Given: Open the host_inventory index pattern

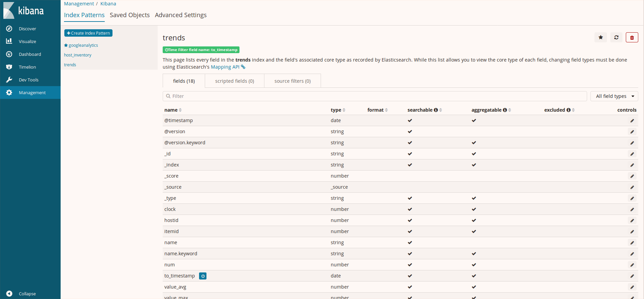Looking at the screenshot, I should pyautogui.click(x=78, y=55).
